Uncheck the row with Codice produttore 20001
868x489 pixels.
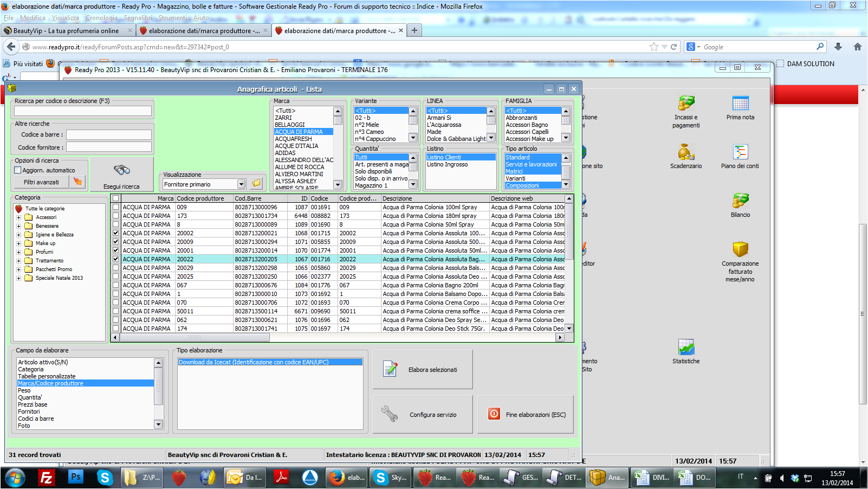click(x=115, y=250)
